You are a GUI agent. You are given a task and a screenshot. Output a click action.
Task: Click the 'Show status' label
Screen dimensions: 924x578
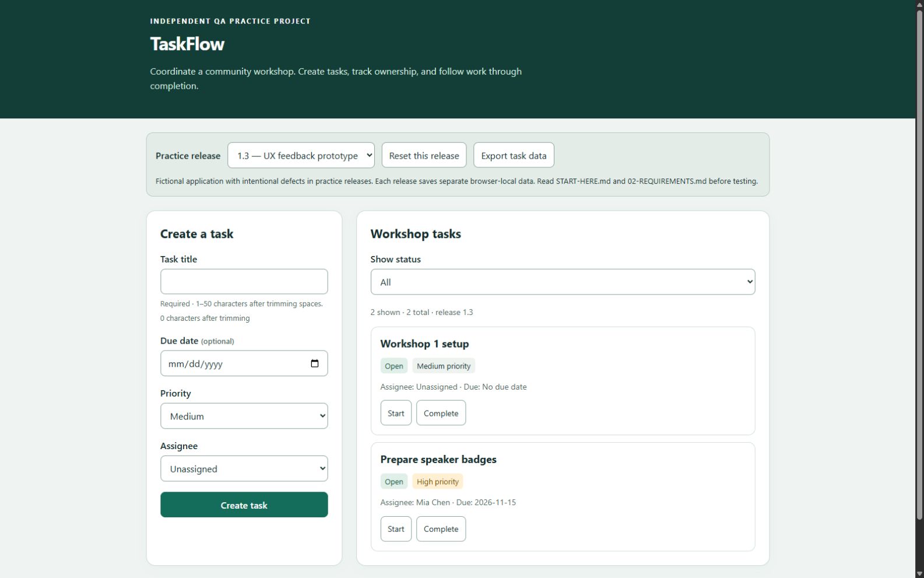395,259
